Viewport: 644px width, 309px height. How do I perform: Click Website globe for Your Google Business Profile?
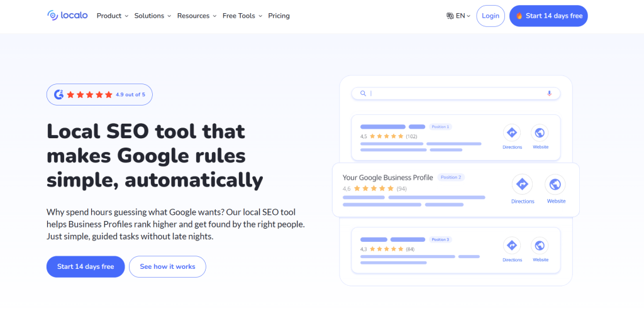555,185
